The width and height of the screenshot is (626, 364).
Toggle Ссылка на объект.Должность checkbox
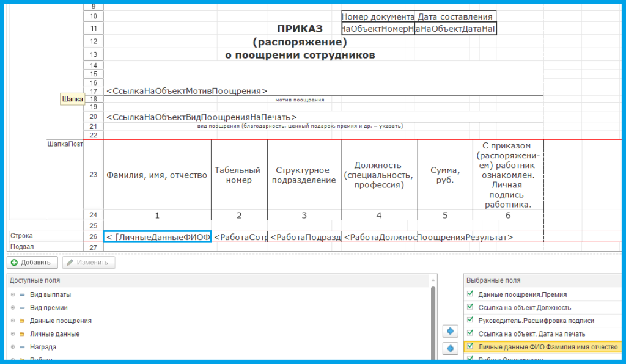click(x=469, y=307)
